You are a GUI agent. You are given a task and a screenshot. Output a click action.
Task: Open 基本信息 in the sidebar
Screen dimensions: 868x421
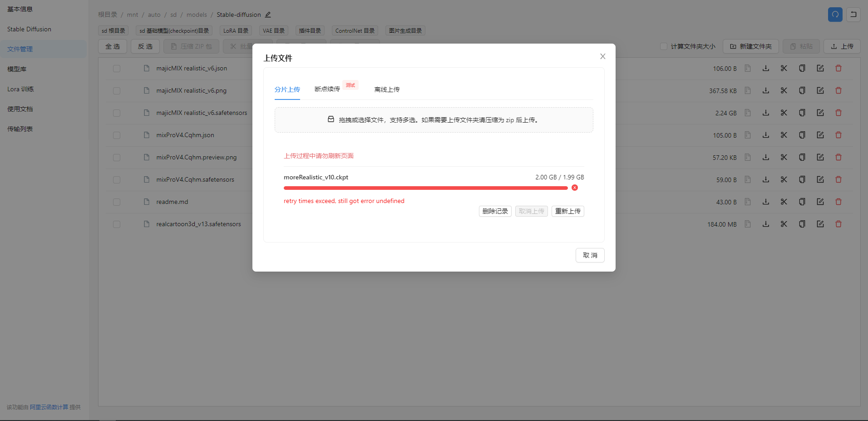(20, 9)
